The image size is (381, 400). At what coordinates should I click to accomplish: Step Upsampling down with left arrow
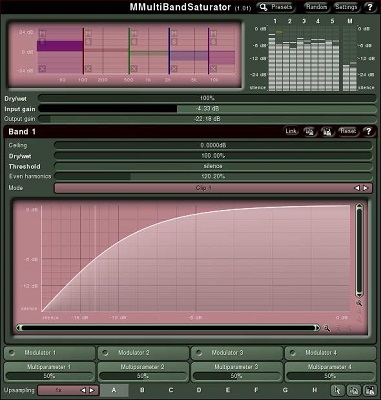point(83,390)
